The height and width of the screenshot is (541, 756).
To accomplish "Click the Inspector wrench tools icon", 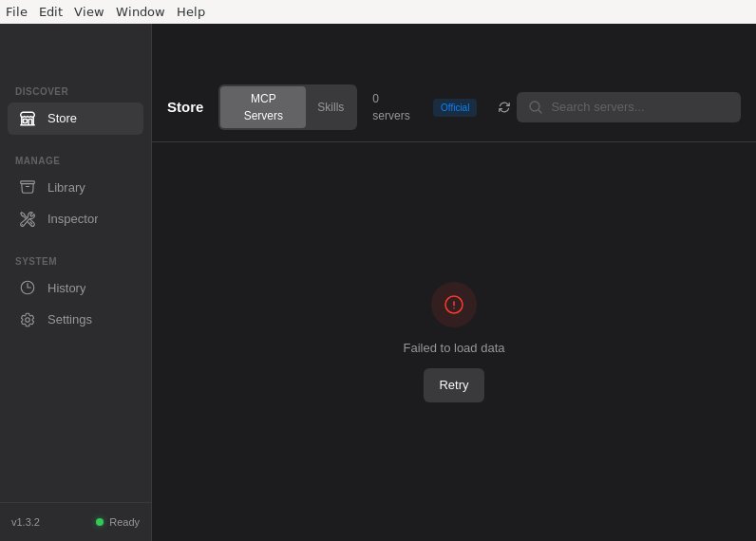I will (x=28, y=219).
